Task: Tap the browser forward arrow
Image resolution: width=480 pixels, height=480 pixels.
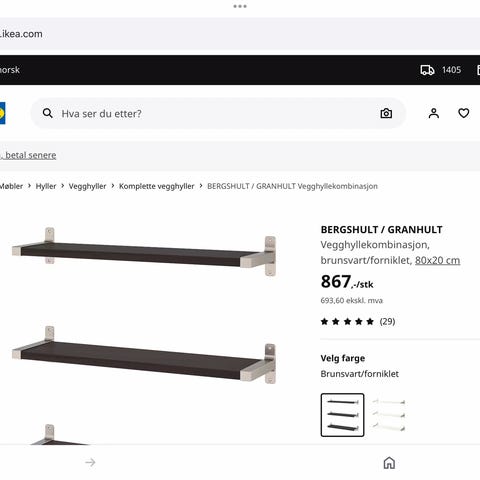Action: coord(90,462)
